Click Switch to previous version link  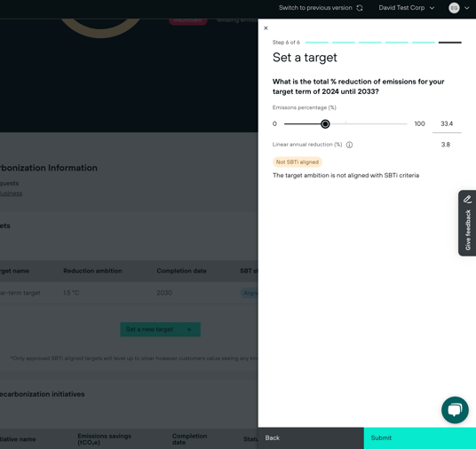[x=315, y=8]
